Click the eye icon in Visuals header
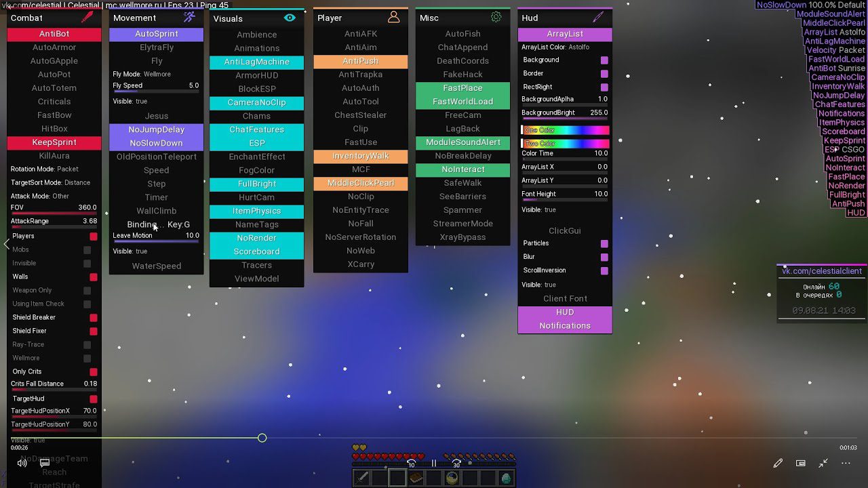This screenshot has width=868, height=488. point(290,18)
